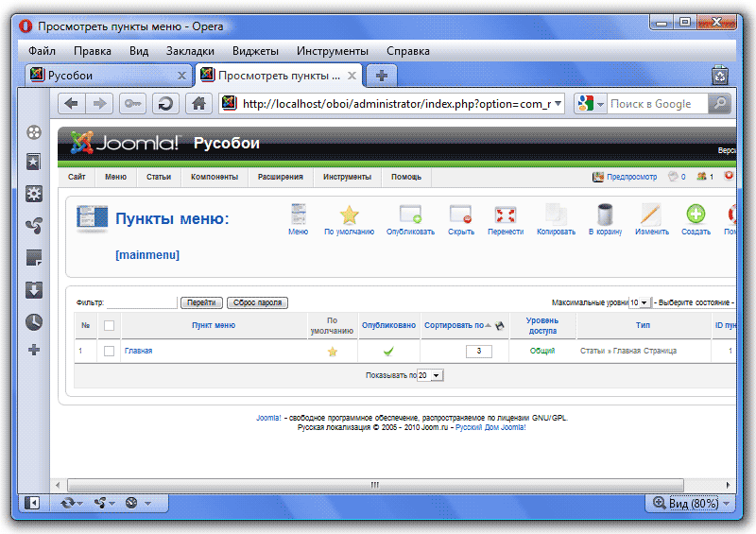Open the Главная menu item link
The image size is (756, 534).
tap(138, 351)
